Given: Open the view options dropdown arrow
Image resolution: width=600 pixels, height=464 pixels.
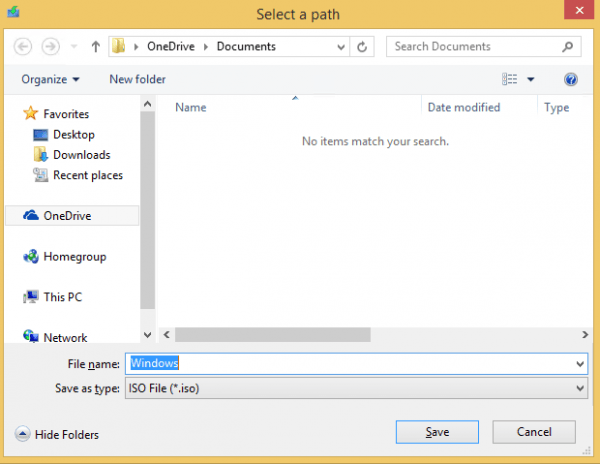Looking at the screenshot, I should pos(531,79).
